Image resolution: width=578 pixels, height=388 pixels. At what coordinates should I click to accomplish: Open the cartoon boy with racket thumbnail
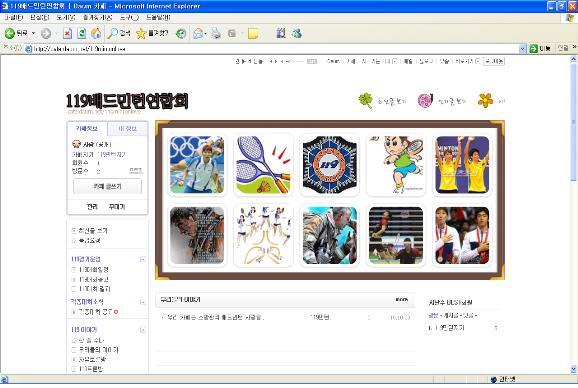click(x=396, y=165)
